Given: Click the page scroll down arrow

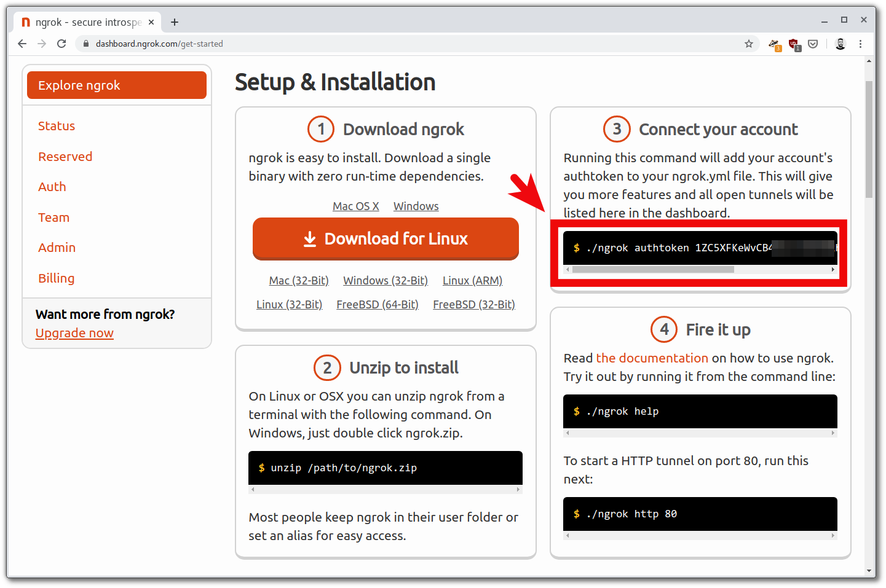Looking at the screenshot, I should coord(869,571).
